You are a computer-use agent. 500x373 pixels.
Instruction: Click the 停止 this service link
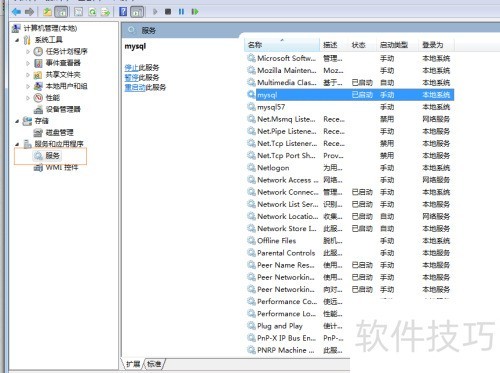point(131,68)
